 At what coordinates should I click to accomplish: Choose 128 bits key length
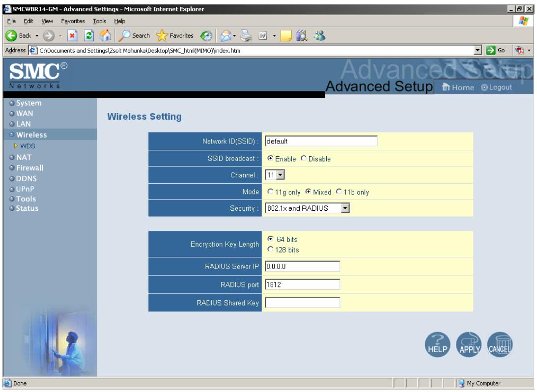(270, 250)
